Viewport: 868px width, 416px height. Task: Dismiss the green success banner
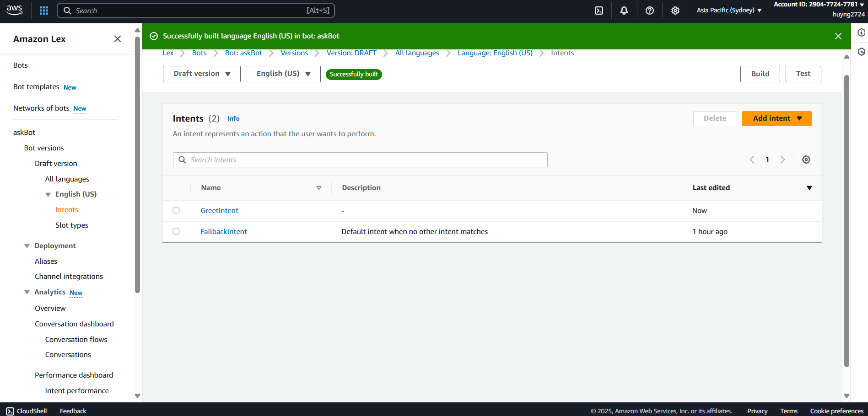[838, 36]
